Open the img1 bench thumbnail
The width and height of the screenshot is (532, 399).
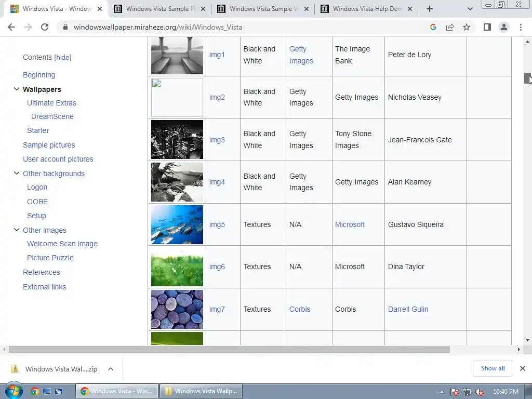(x=177, y=55)
